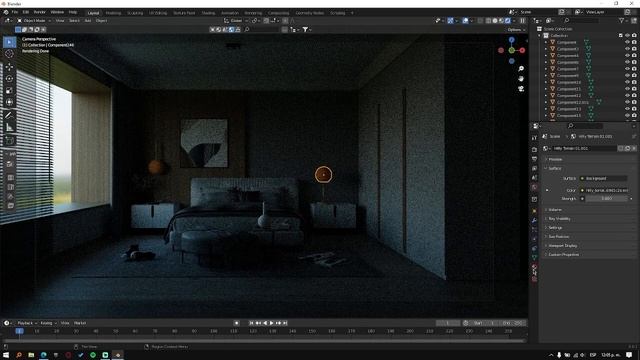The height and width of the screenshot is (360, 640).
Task: Disable rendering of Component10 via camera icon
Action: click(x=634, y=82)
